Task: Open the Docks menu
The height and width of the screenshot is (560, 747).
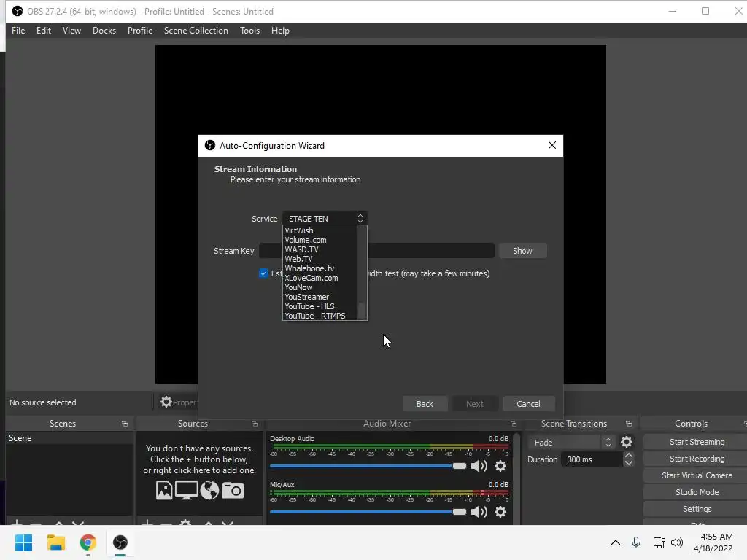Action: pyautogui.click(x=104, y=31)
